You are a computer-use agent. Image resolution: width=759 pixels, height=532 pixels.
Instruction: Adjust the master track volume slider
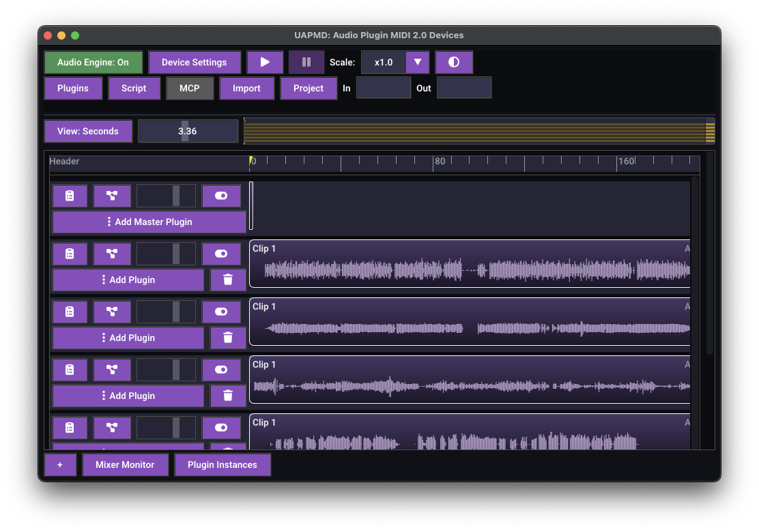pos(166,195)
